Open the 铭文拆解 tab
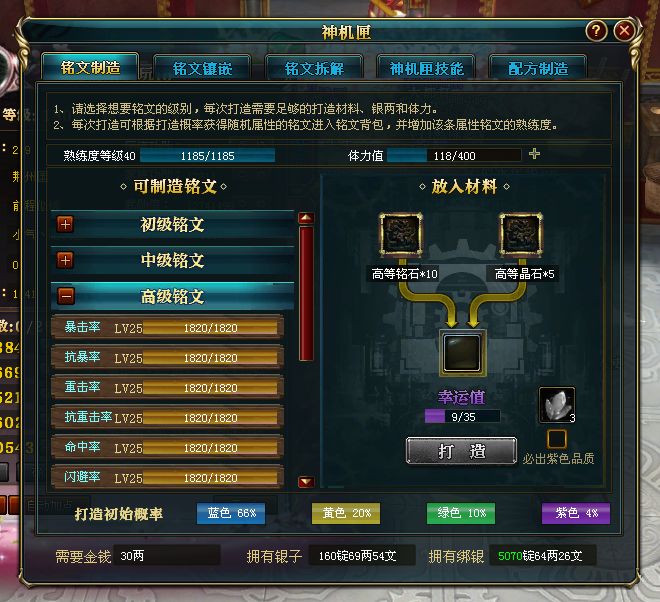 tap(314, 68)
